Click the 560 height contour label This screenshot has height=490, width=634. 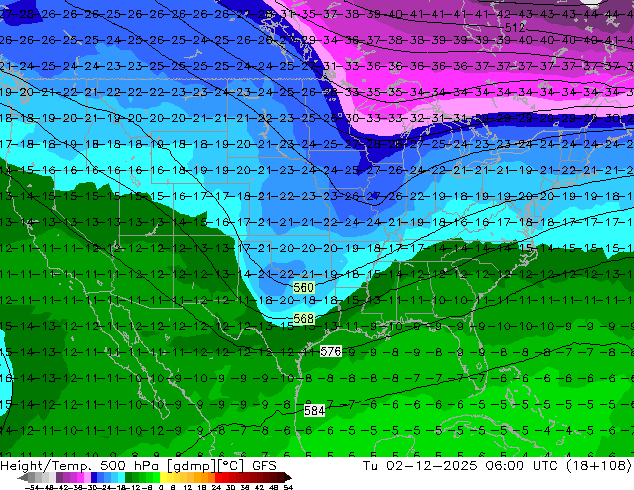pyautogui.click(x=303, y=287)
